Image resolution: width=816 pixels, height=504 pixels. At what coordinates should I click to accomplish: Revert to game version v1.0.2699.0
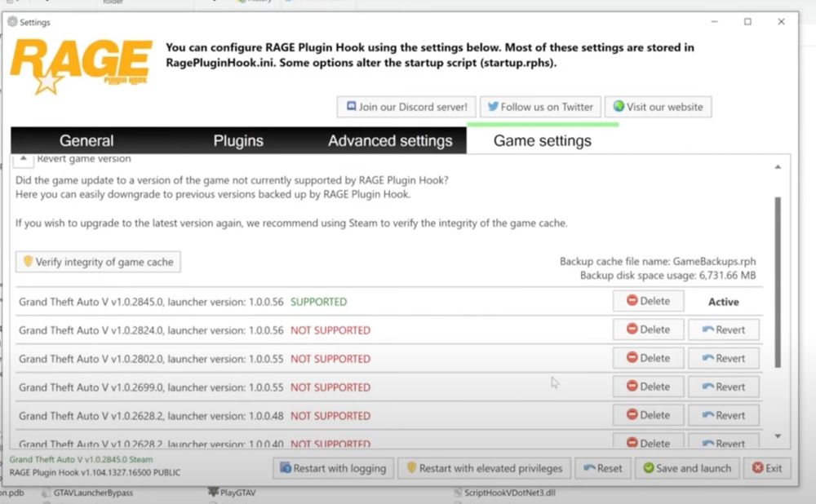(x=723, y=387)
